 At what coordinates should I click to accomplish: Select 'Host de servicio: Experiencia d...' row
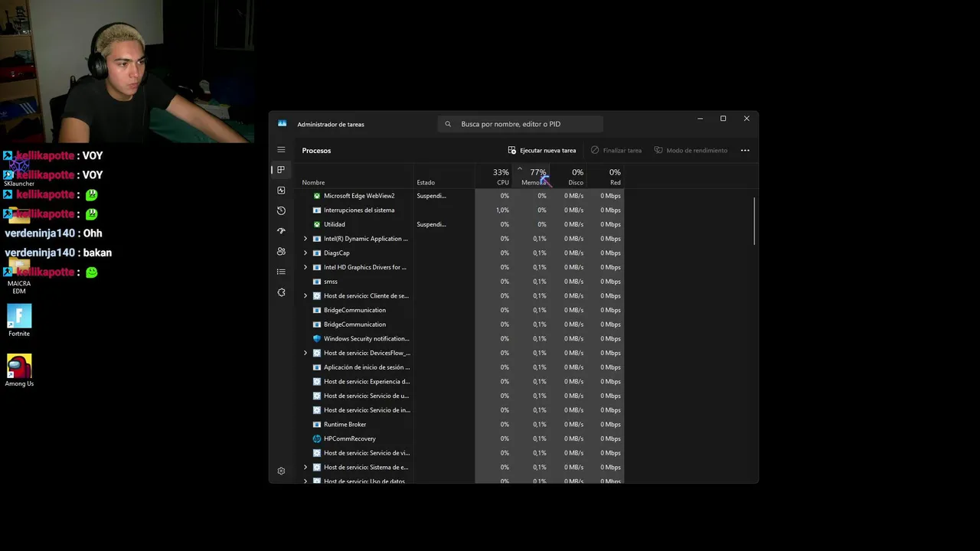(462, 381)
